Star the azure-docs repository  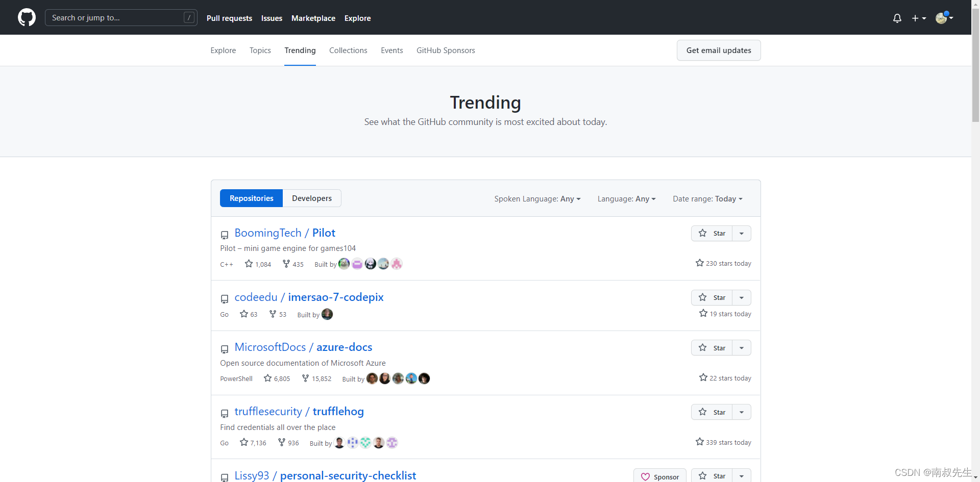(x=712, y=348)
